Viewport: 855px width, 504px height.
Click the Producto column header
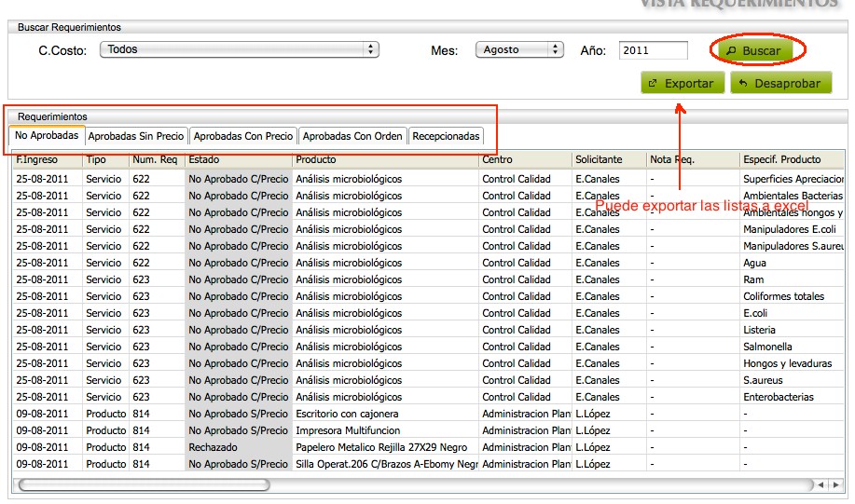point(385,159)
